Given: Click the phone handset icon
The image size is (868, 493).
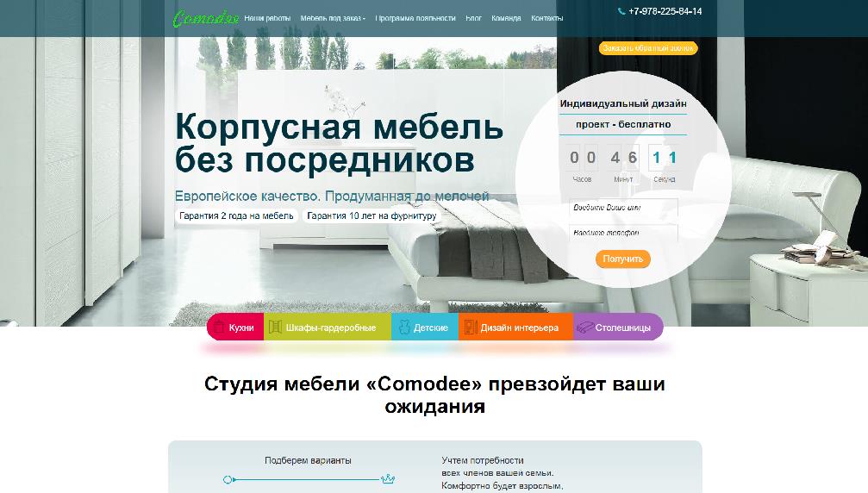Looking at the screenshot, I should (621, 11).
